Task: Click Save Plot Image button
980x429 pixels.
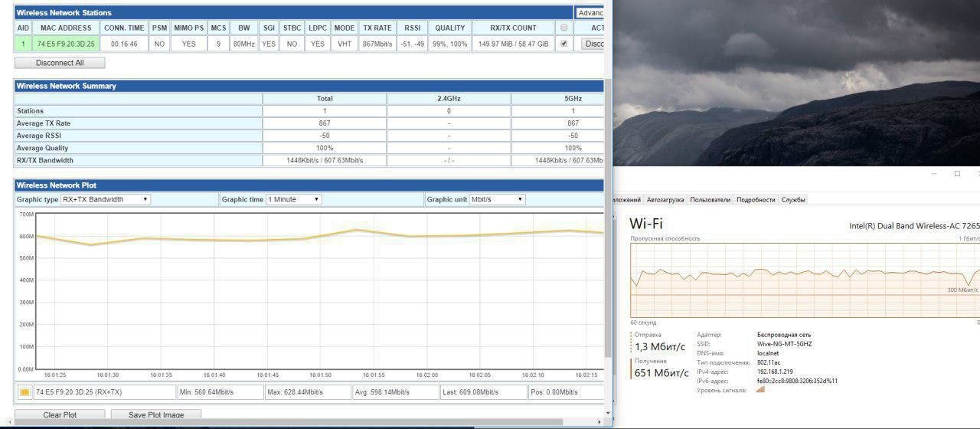Action: 157,415
